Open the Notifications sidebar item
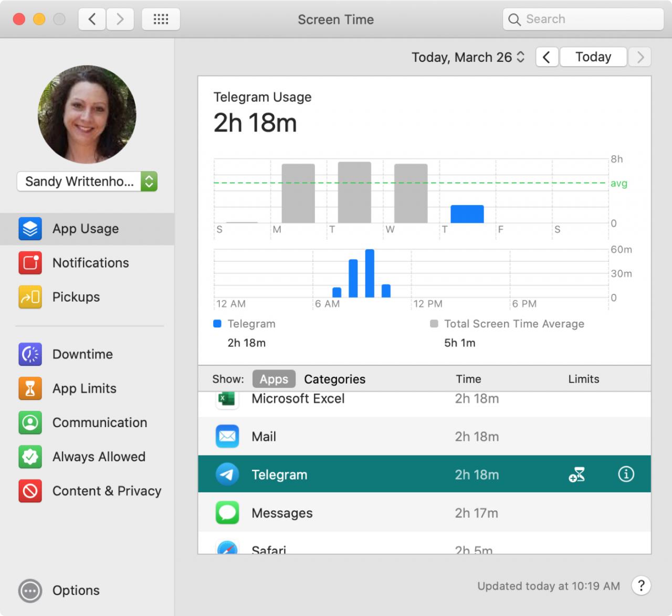The image size is (672, 616). (x=87, y=263)
